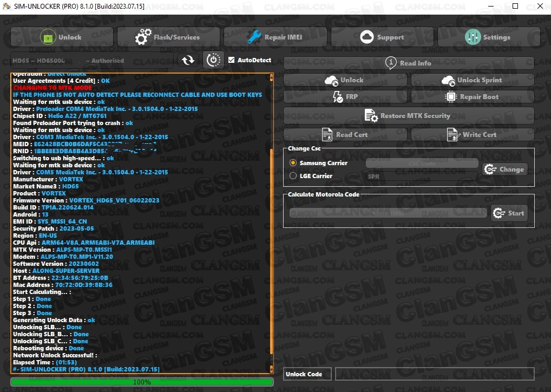Click 'Build ID : TP1A.220624.014' line
Screen dimensions: 551x392
tap(53, 207)
